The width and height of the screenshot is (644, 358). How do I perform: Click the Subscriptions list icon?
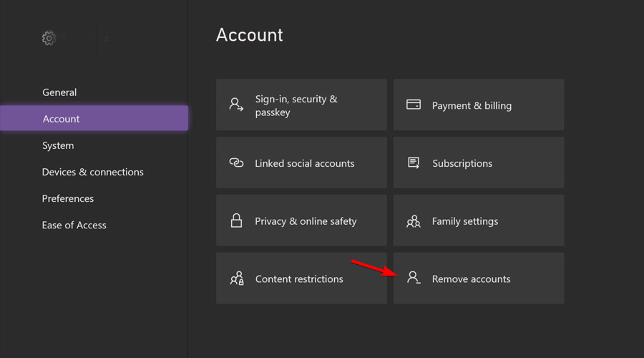click(x=413, y=163)
